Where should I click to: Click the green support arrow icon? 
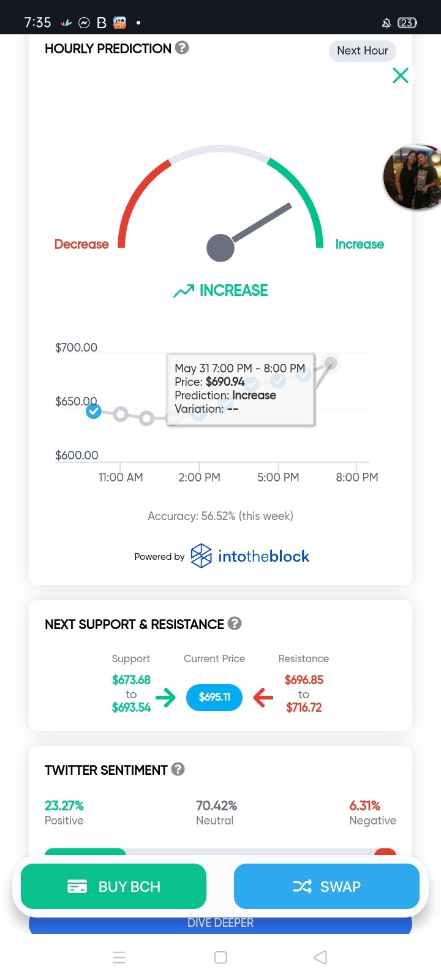[x=165, y=697]
